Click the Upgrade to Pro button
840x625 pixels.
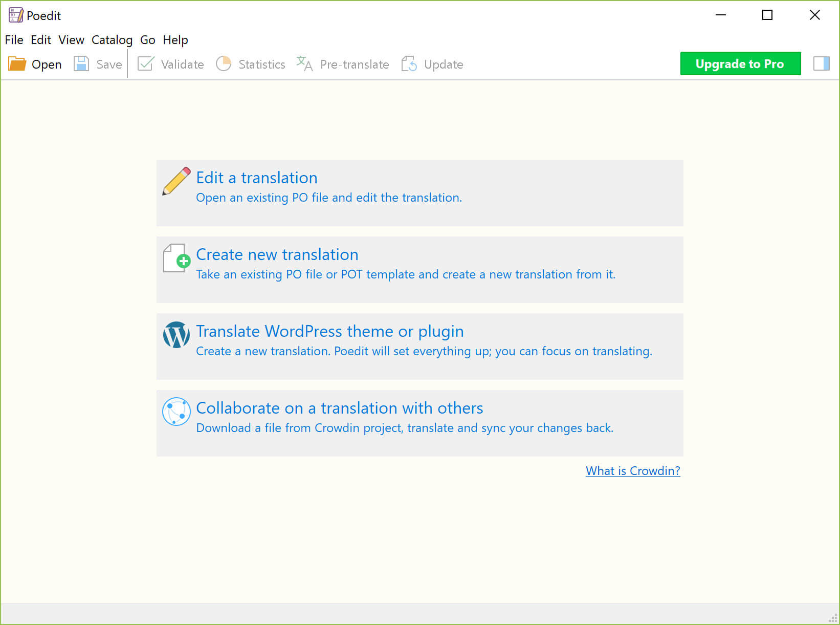point(740,63)
